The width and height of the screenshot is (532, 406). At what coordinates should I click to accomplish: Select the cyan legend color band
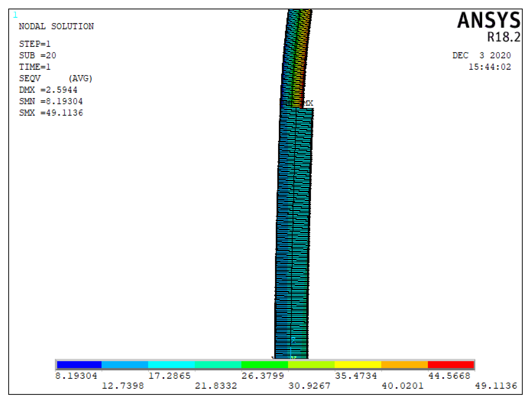[x=171, y=365]
